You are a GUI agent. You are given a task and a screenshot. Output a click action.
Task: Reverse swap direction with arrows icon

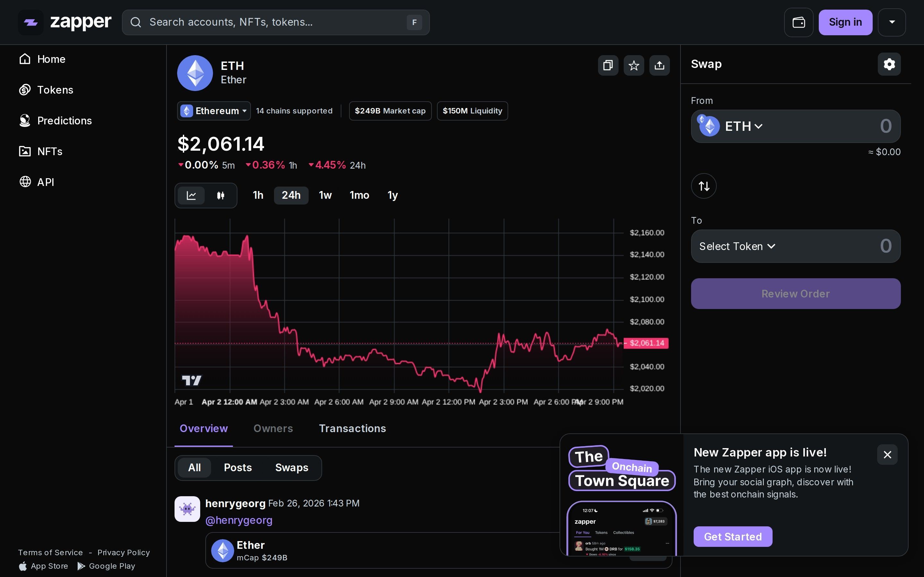(703, 186)
